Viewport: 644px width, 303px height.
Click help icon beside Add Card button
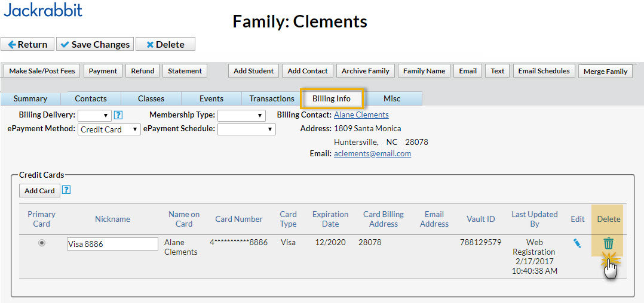(67, 190)
